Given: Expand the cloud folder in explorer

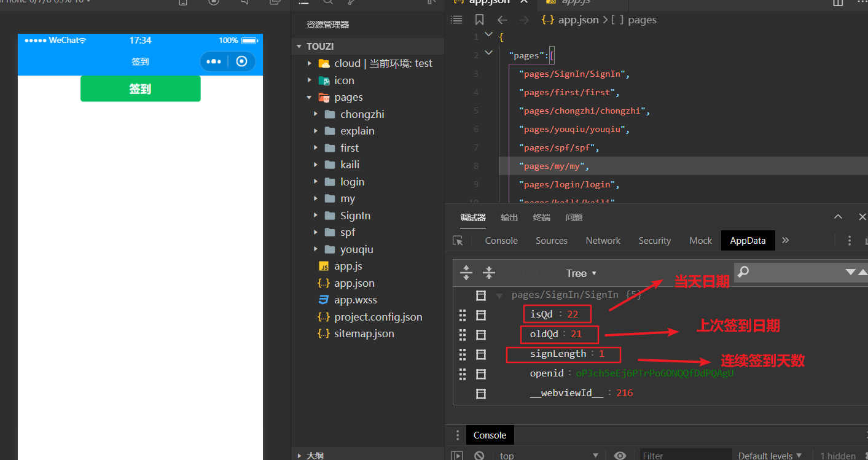Looking at the screenshot, I should click(x=310, y=63).
